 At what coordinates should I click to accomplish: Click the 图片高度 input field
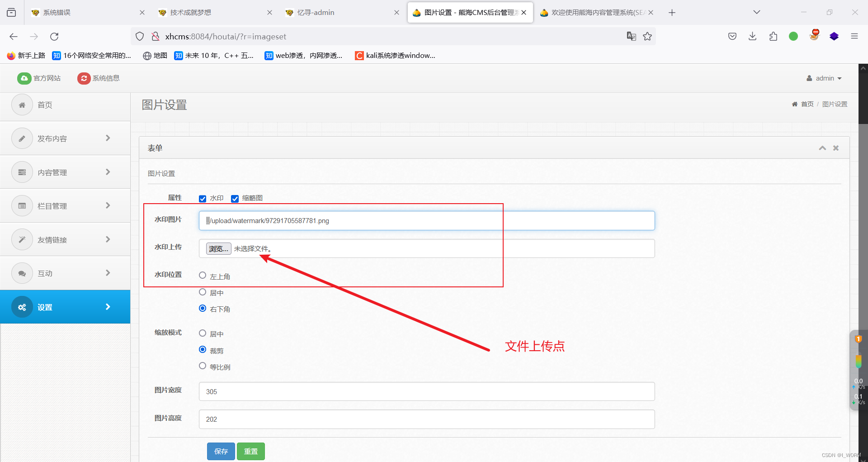(x=427, y=419)
